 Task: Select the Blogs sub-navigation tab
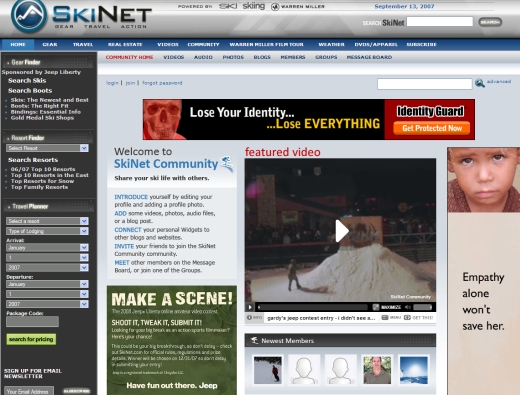[262, 57]
